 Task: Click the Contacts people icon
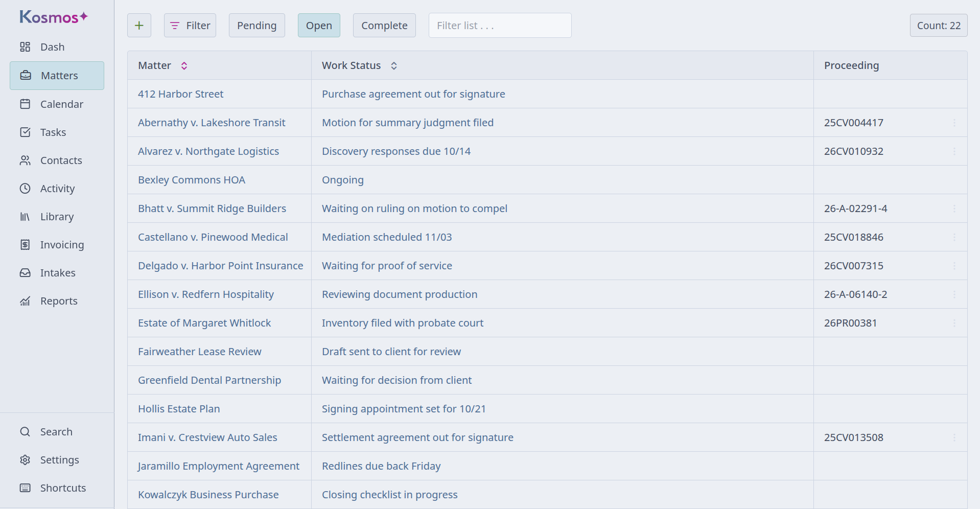pyautogui.click(x=25, y=160)
